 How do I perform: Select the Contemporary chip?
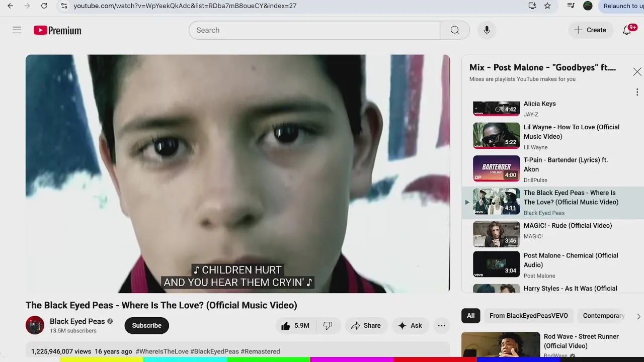[603, 316]
